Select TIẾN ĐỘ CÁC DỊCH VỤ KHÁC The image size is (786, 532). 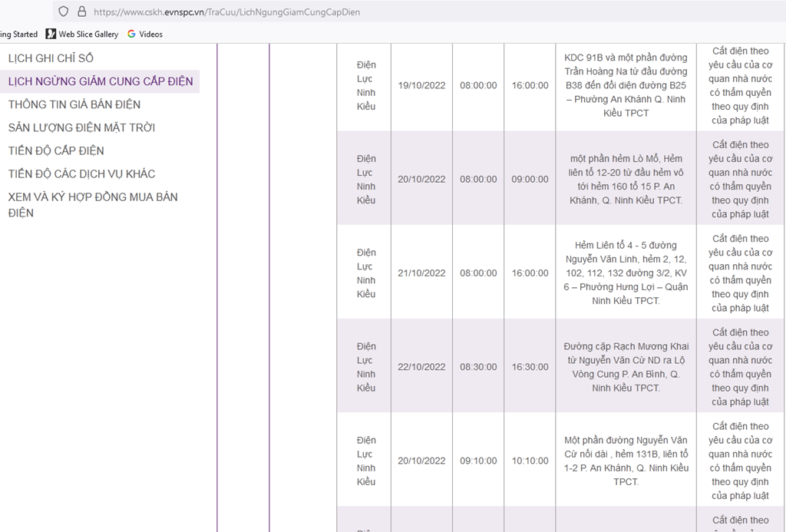[82, 173]
